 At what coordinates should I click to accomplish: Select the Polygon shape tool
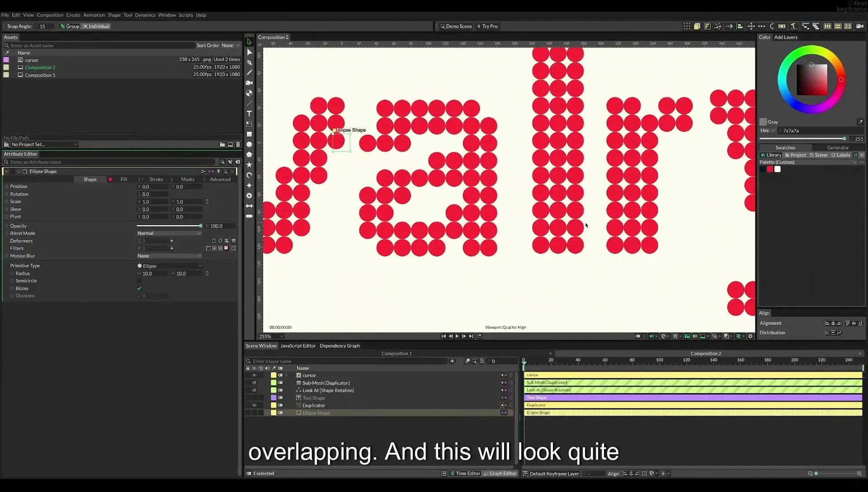pos(249,155)
